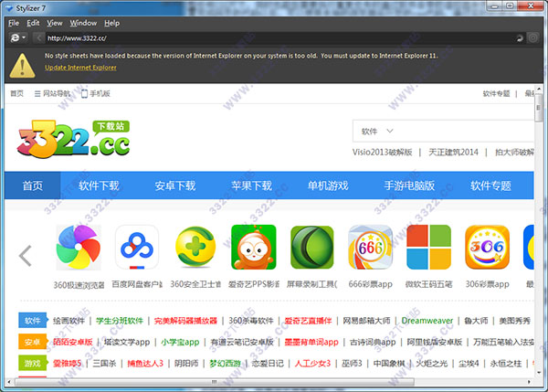
Task: Click the blue 软件 category label
Action: [x=33, y=321]
